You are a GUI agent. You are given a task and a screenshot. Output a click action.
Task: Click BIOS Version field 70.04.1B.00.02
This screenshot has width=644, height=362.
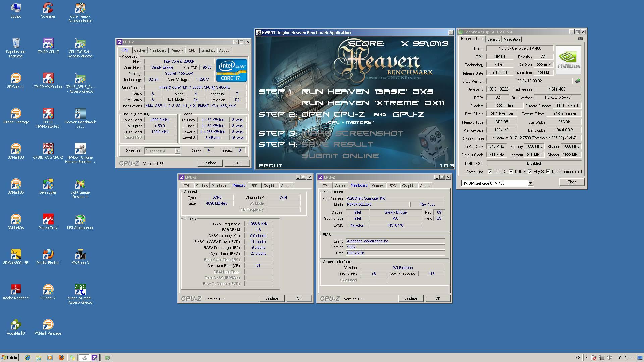529,81
